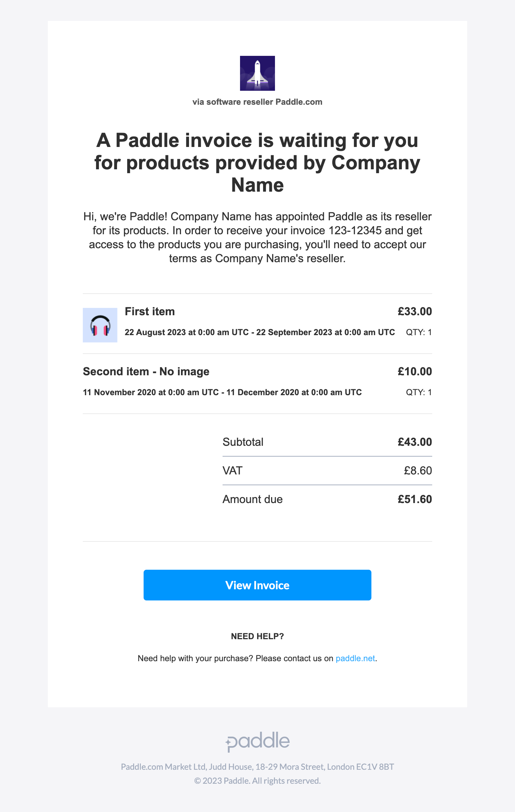This screenshot has height=812, width=515.
Task: Click the second item billing period dates
Action: pyautogui.click(x=222, y=392)
